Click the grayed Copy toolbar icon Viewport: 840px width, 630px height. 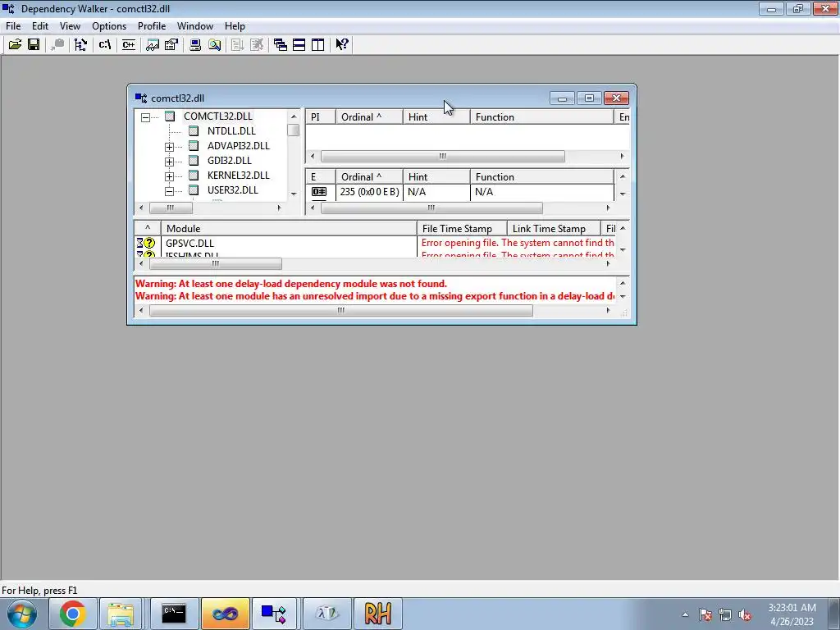[57, 44]
